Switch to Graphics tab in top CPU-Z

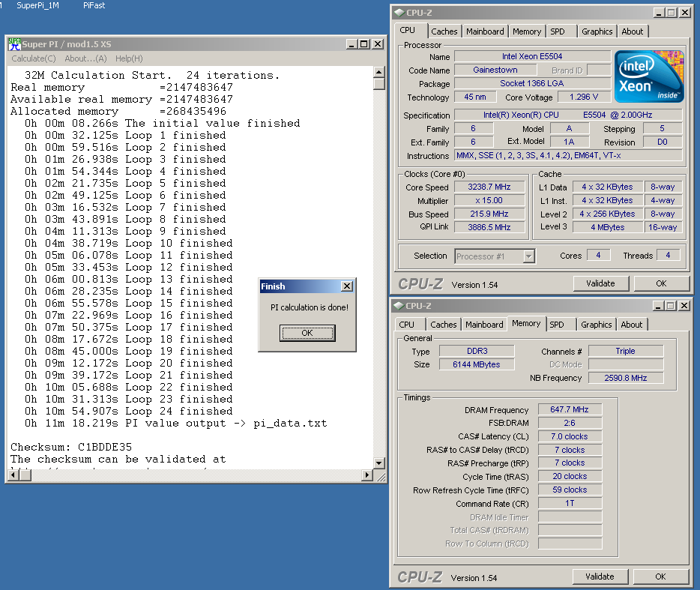coord(597,31)
